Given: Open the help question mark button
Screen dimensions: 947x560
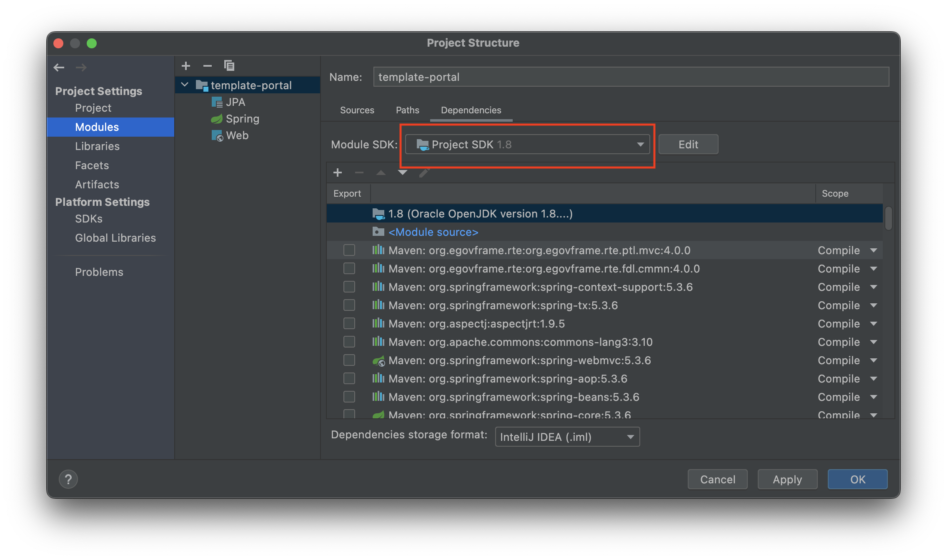Looking at the screenshot, I should (x=68, y=479).
